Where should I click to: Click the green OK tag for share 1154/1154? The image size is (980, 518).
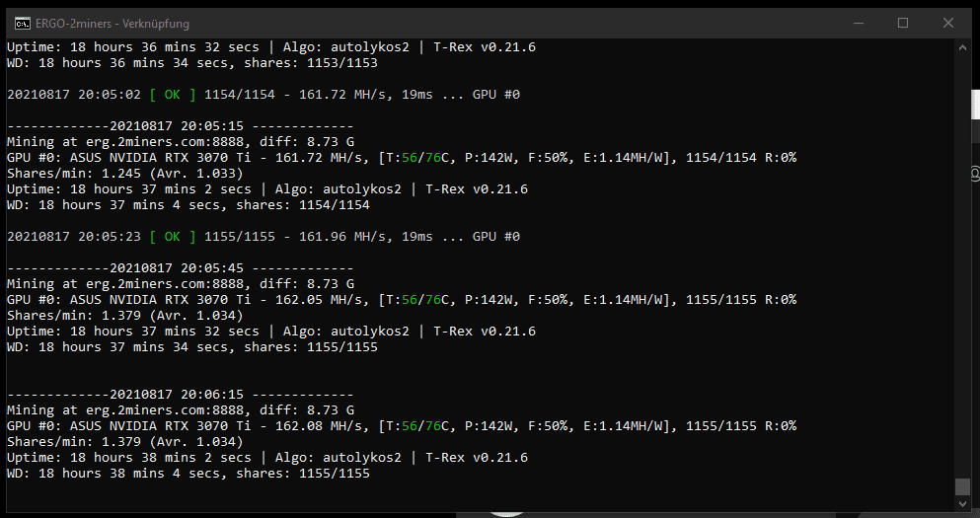pyautogui.click(x=173, y=95)
